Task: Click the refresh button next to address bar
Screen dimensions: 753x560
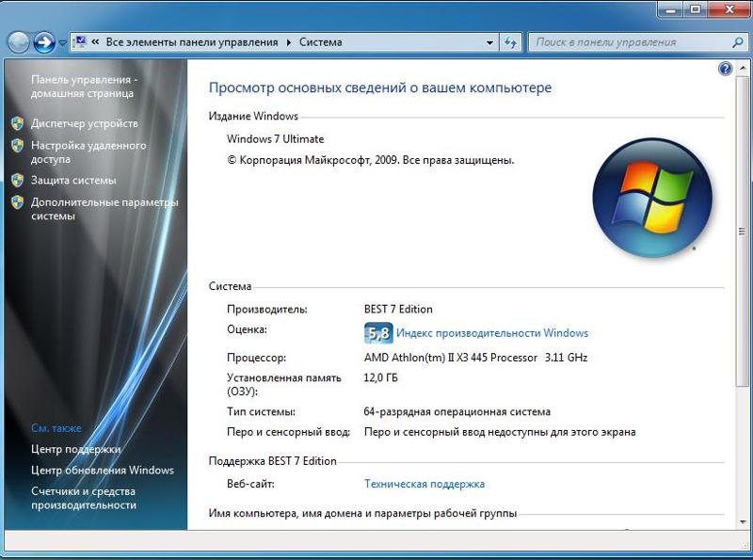Action: click(x=510, y=42)
